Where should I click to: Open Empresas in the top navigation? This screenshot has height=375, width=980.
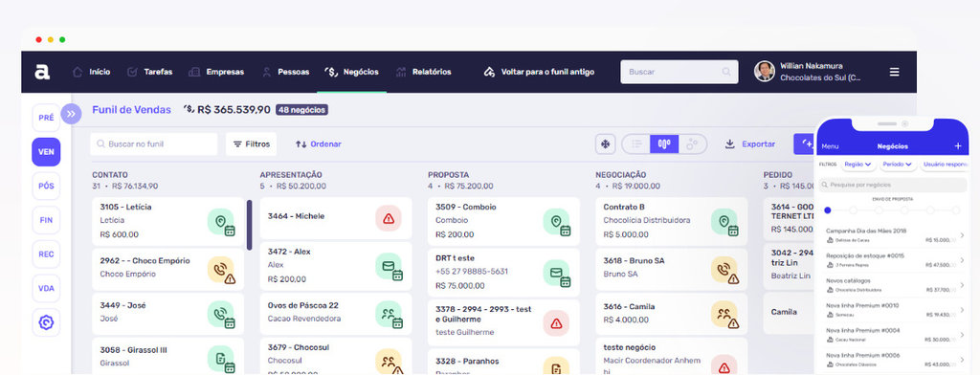coord(216,72)
